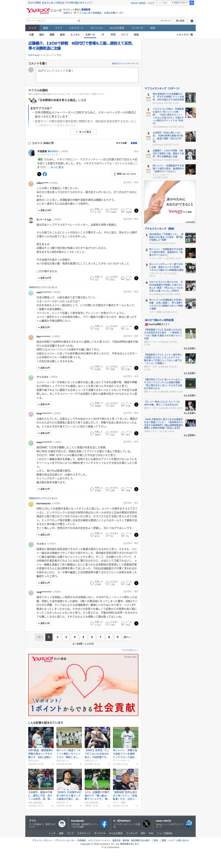Open 自分のコメント(マイページ) link

pyautogui.click(x=125, y=63)
